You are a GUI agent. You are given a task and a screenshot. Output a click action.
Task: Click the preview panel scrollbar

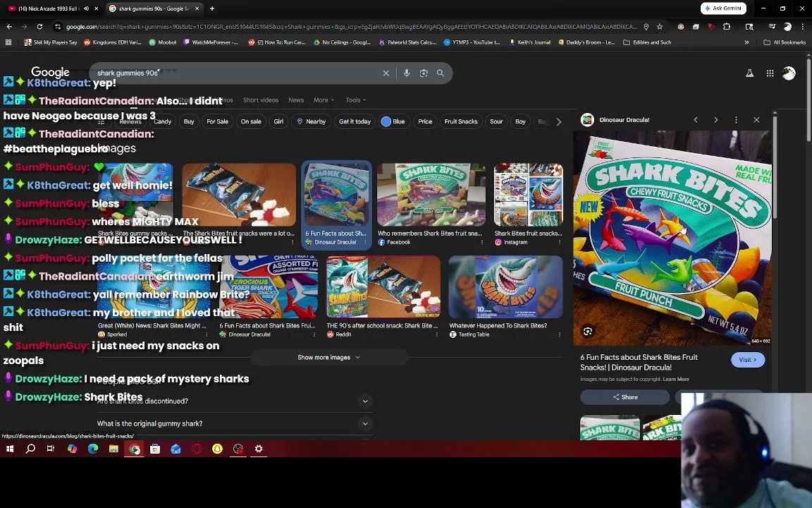tap(775, 167)
